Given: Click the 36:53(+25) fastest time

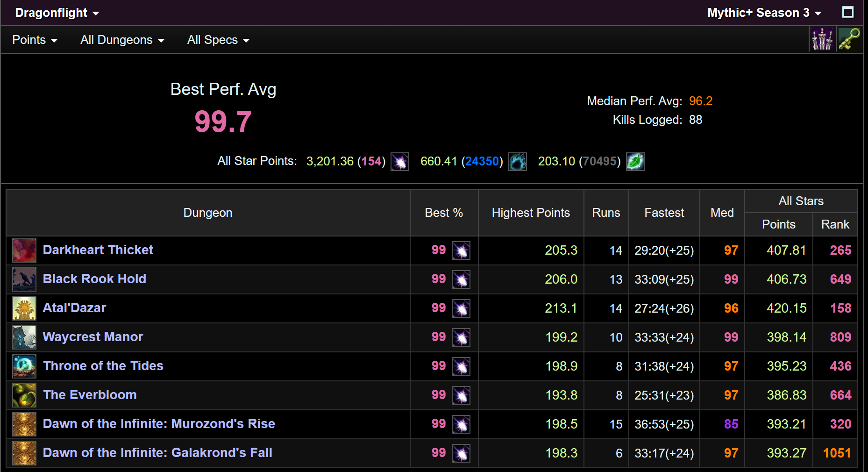Looking at the screenshot, I should pyautogui.click(x=664, y=424).
